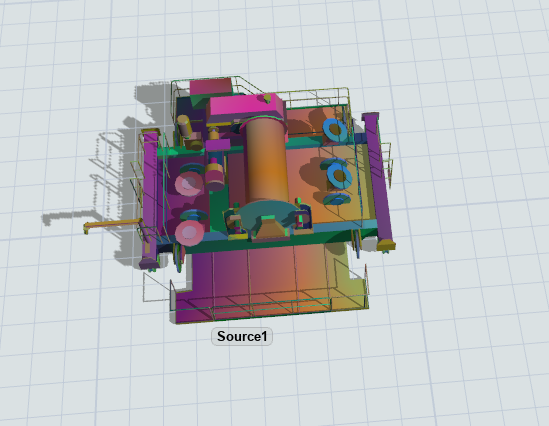This screenshot has height=426, width=549.
Task: Click the upper pink disc on the left
Action: 189,184
